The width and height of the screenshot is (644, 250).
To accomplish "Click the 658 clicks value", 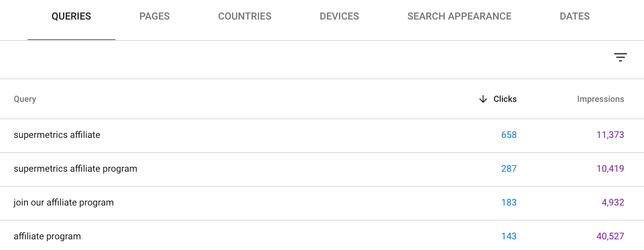I will 509,135.
